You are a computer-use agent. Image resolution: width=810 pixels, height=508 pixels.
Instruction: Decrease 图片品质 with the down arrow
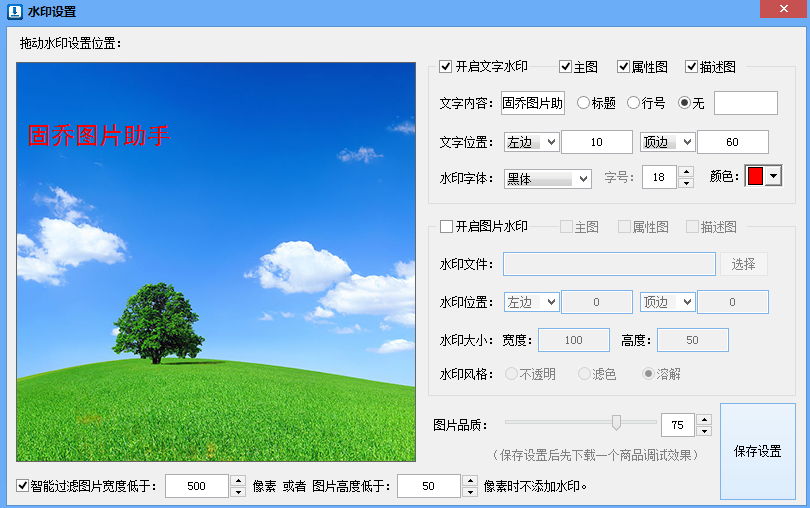click(704, 431)
